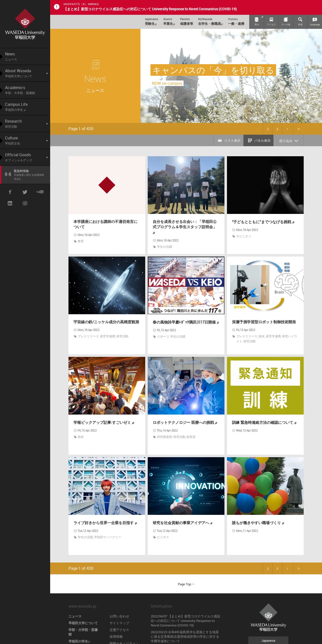This screenshot has height=644, width=322.
Task: Select Applicants (受験生) top menu
Action: [151, 22]
